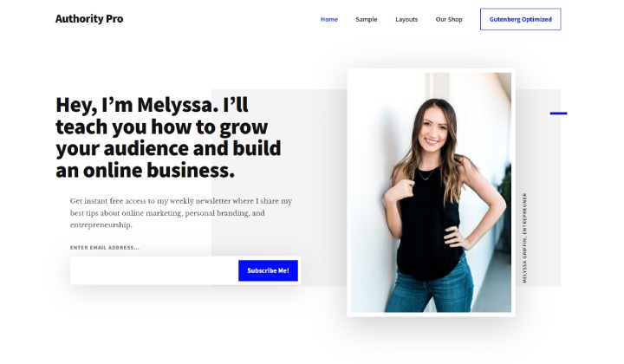This screenshot has height=364, width=624.
Task: Click 'best tips about online marketing' line
Action: click(x=167, y=213)
